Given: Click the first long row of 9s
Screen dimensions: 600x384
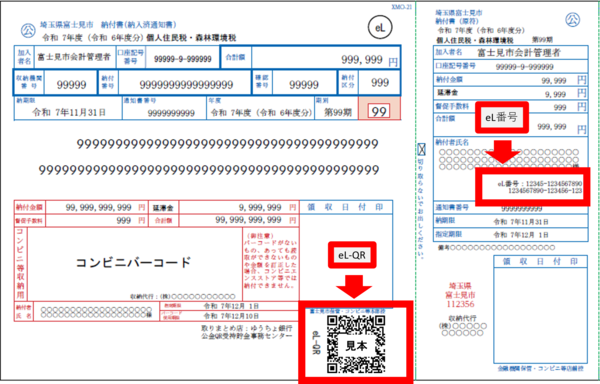Looking at the screenshot, I should (227, 144).
